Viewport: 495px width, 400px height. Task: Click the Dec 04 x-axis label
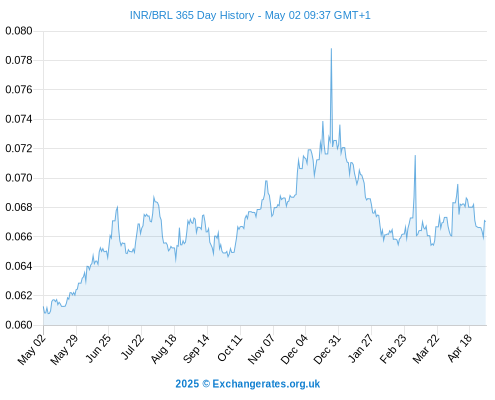pos(294,349)
